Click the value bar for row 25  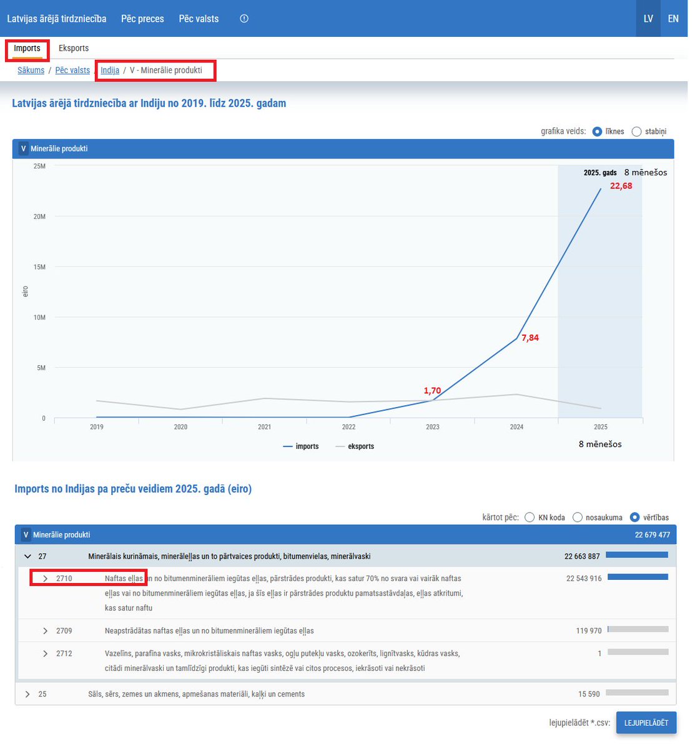[x=637, y=692]
